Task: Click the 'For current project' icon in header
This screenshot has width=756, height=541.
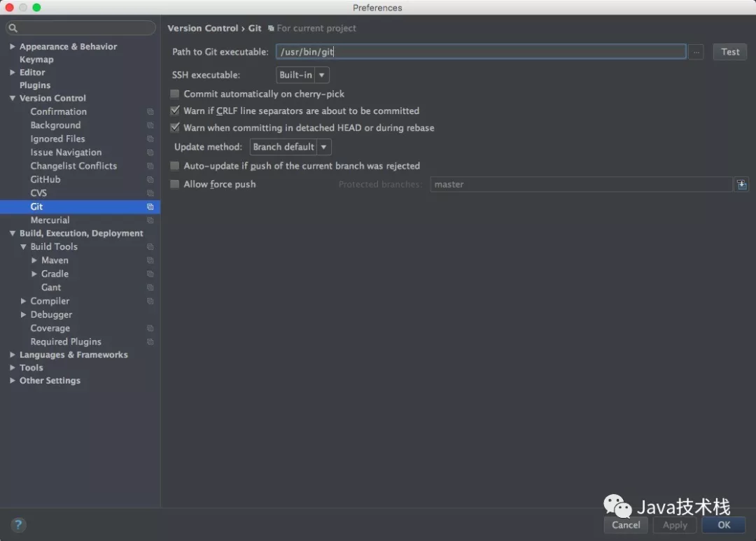Action: [271, 29]
